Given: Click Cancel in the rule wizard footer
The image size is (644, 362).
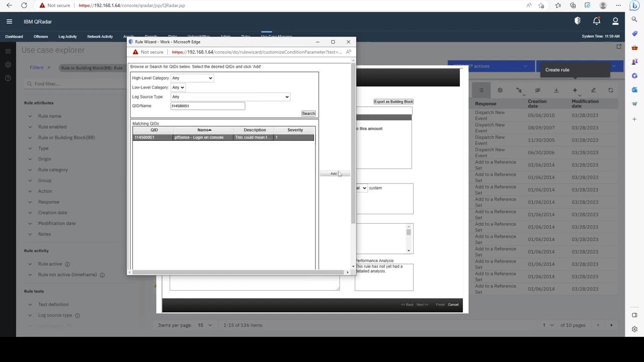Looking at the screenshot, I should 453,305.
